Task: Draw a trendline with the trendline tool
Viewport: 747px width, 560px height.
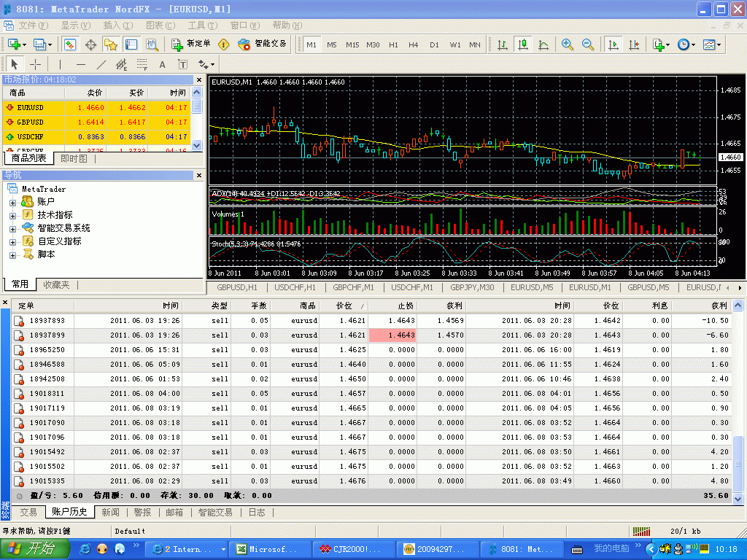Action: click(x=101, y=64)
